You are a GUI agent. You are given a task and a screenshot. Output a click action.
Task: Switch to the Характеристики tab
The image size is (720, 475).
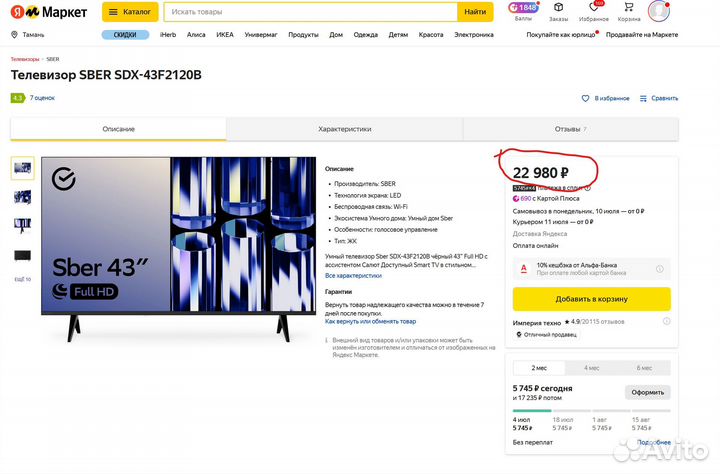pyautogui.click(x=344, y=129)
